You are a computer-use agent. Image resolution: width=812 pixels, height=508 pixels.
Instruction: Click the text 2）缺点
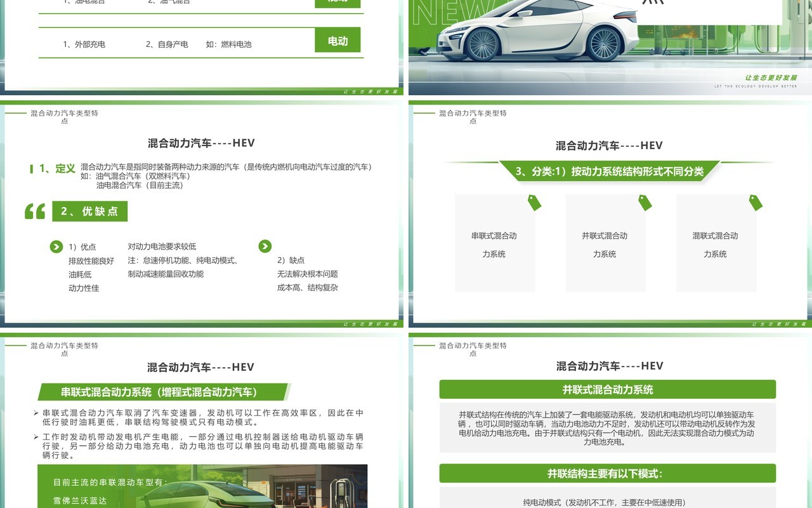(291, 260)
